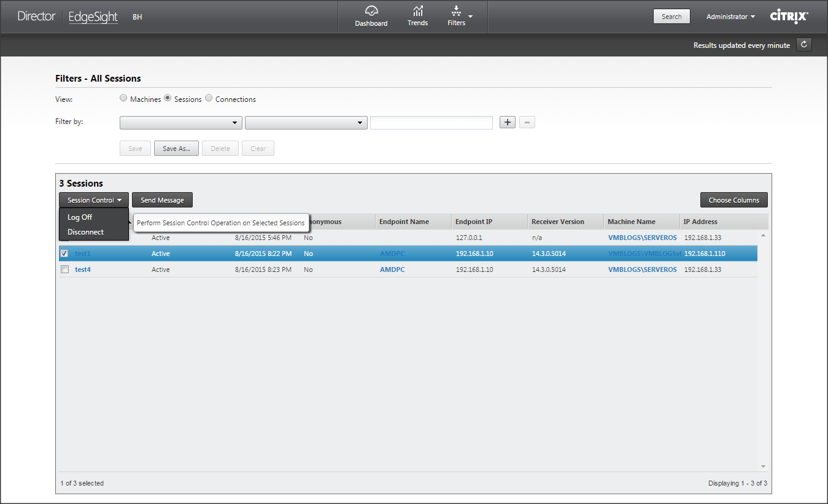Open the Dashboard gauge icon
Screen dimensions: 828x504
[x=371, y=11]
